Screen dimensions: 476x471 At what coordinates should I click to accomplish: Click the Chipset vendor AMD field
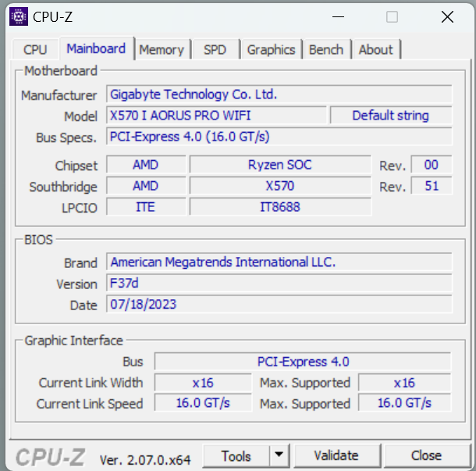pyautogui.click(x=146, y=165)
